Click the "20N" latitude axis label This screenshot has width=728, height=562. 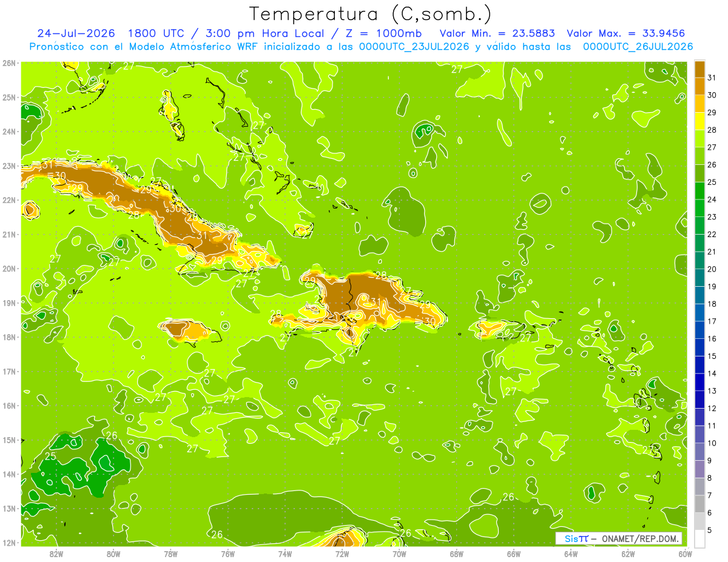pos(9,269)
